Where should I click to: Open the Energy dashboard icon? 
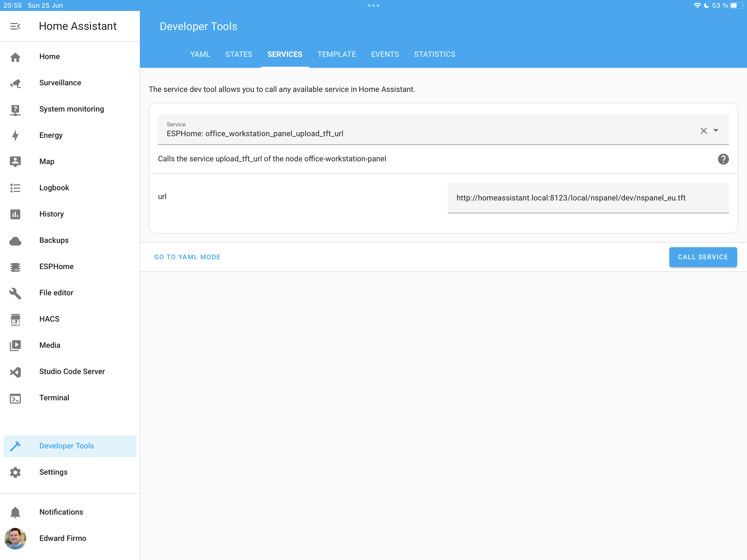(15, 135)
